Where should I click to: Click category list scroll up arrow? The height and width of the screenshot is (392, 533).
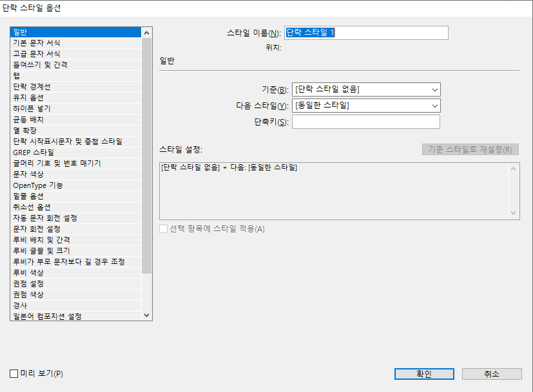(146, 33)
